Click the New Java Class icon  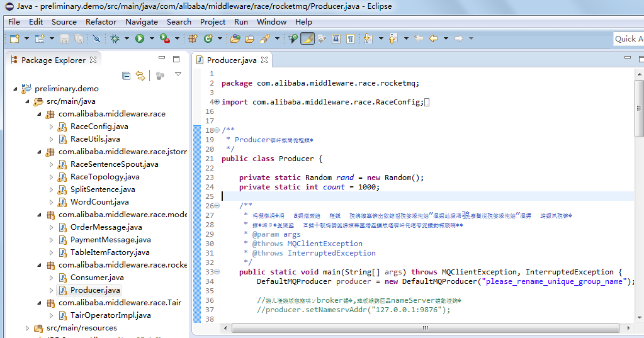tap(208, 38)
